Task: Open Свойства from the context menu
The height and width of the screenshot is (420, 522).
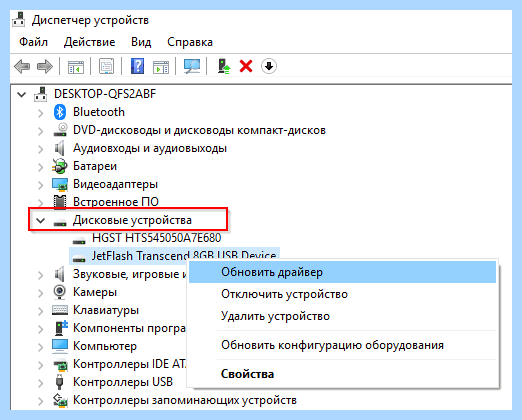Action: point(342,374)
